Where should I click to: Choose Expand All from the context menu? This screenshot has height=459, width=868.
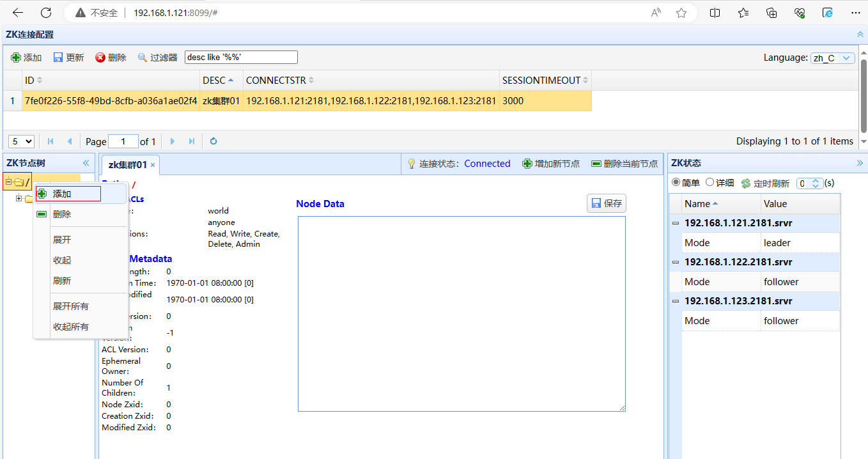(x=70, y=306)
